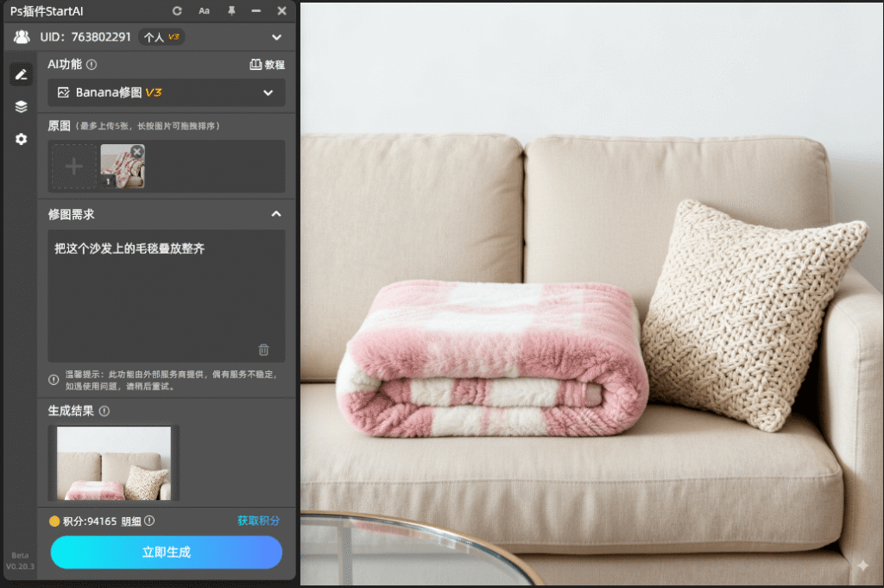Click the refresh icon in the title bar
This screenshot has width=884, height=588.
pos(178,11)
